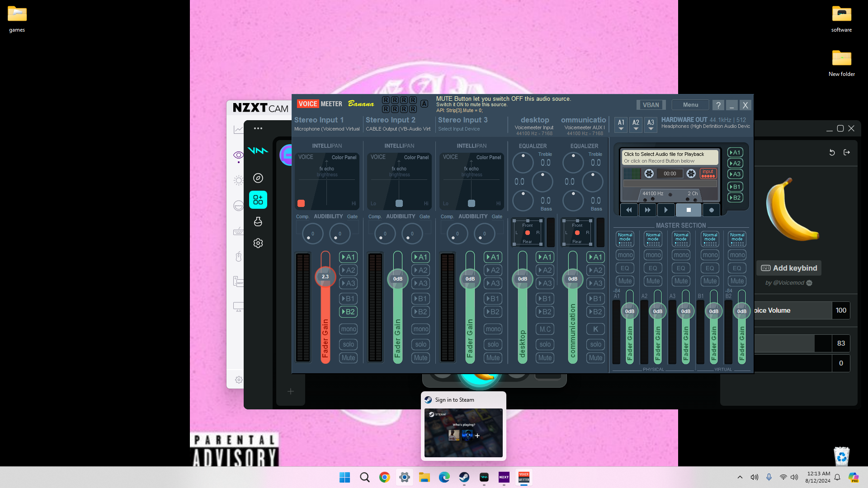This screenshot has width=868, height=488.
Task: Open Voicemod settings gear icon
Action: tap(258, 243)
